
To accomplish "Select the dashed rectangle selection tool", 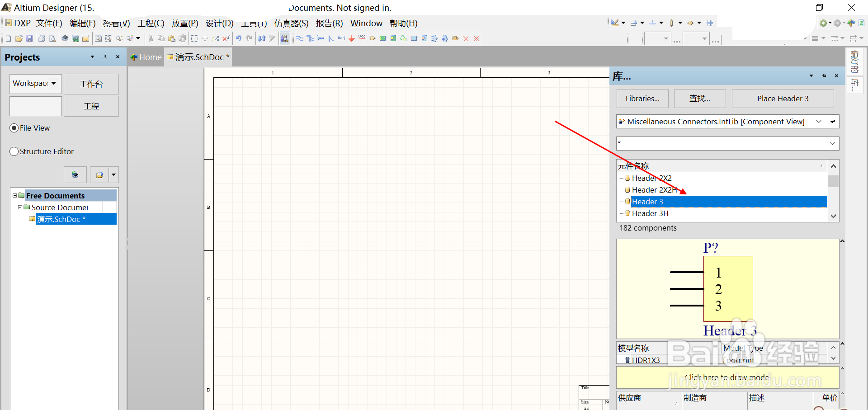I will tap(194, 38).
